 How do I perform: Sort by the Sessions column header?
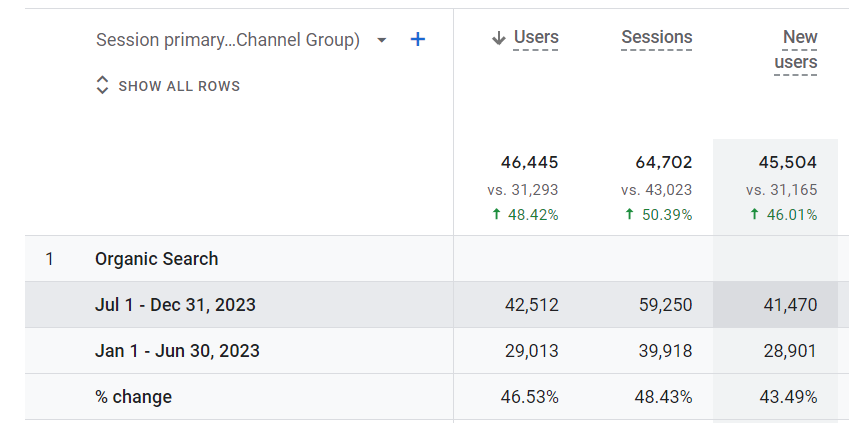coord(656,38)
